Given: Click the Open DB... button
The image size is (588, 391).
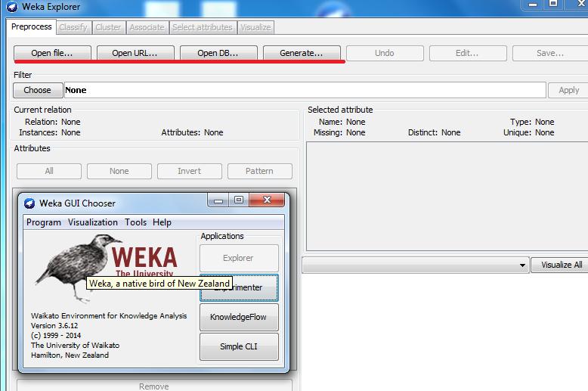Looking at the screenshot, I should point(218,53).
